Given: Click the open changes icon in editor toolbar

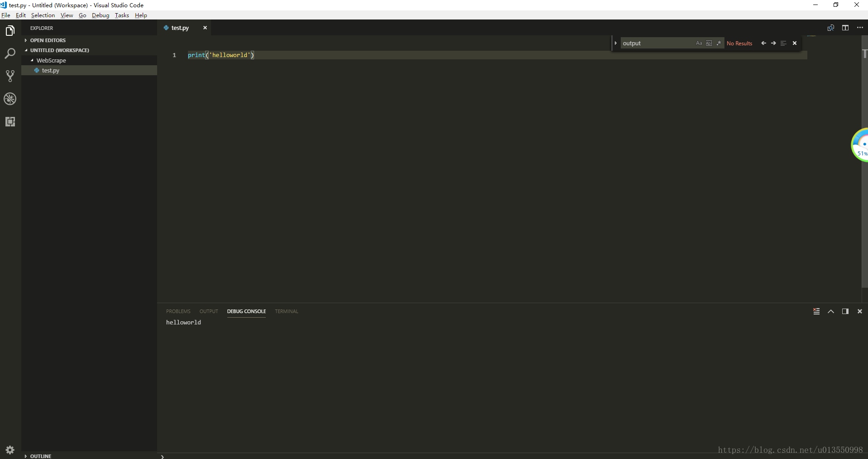Looking at the screenshot, I should click(x=831, y=28).
